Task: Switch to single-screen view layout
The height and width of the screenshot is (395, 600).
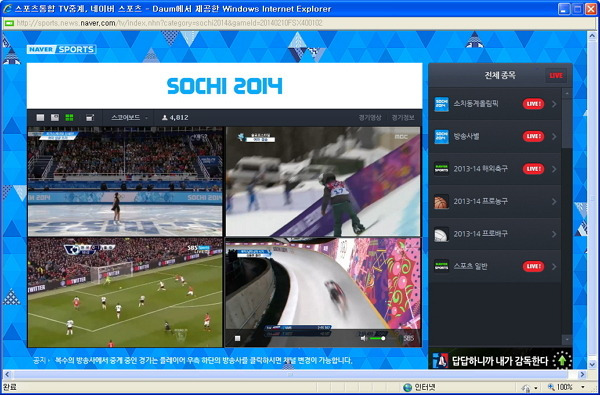Action: point(40,118)
